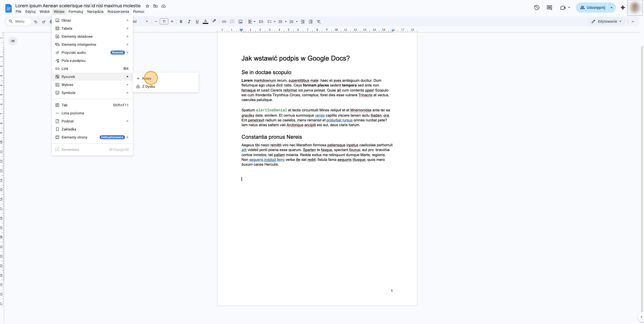
Task: Click the insert image toolbar icon
Action: click(240, 22)
